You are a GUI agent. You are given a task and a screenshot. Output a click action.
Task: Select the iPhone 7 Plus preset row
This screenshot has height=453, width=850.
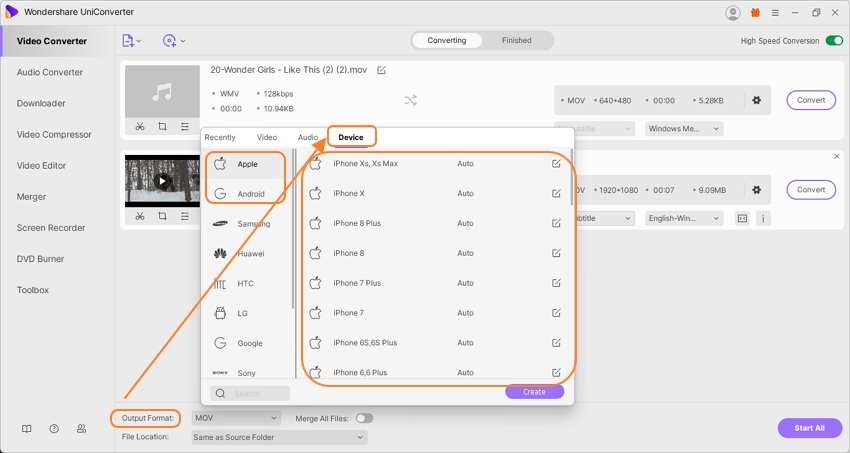click(436, 283)
